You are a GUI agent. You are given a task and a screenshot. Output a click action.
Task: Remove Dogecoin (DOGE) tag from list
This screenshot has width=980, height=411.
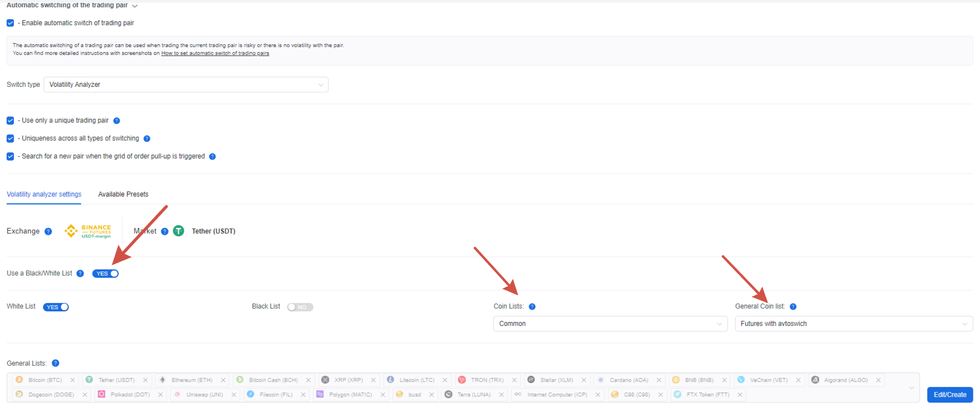coord(85,395)
